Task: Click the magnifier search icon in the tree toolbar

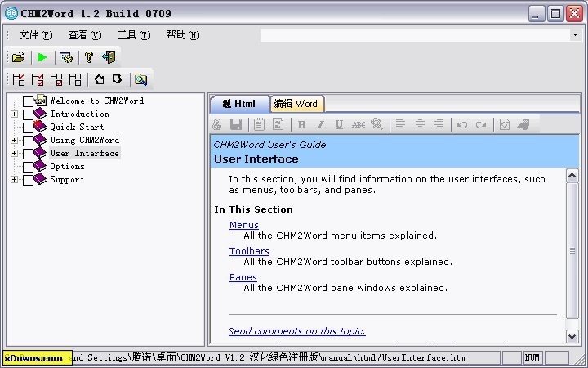Action: tap(141, 79)
